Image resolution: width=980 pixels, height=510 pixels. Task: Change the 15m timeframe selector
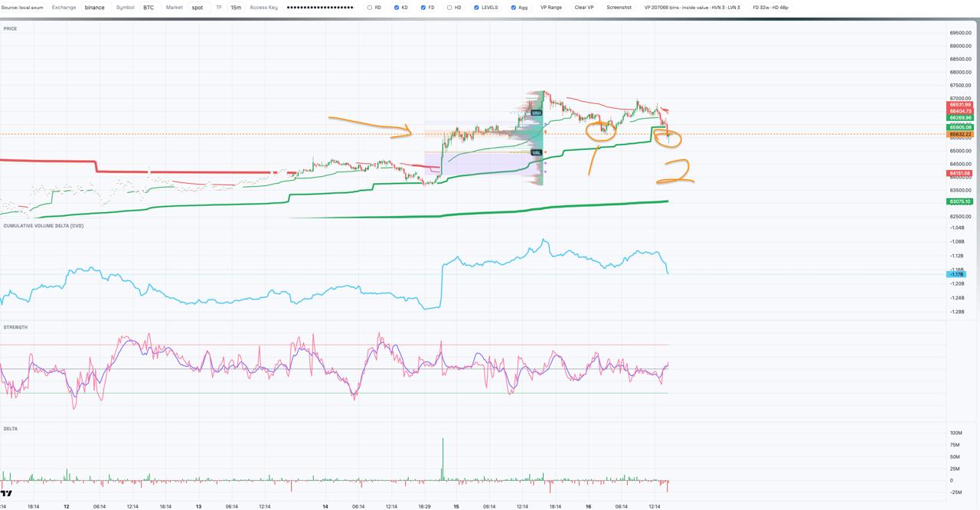click(236, 8)
